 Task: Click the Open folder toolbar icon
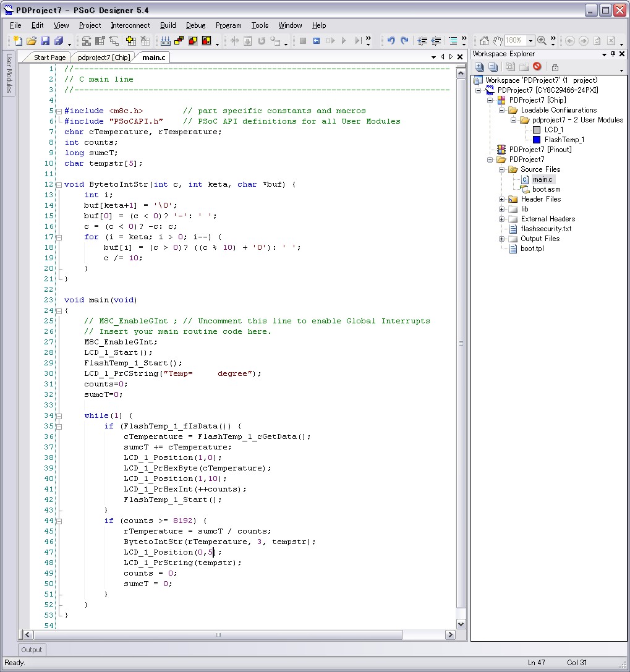point(31,41)
